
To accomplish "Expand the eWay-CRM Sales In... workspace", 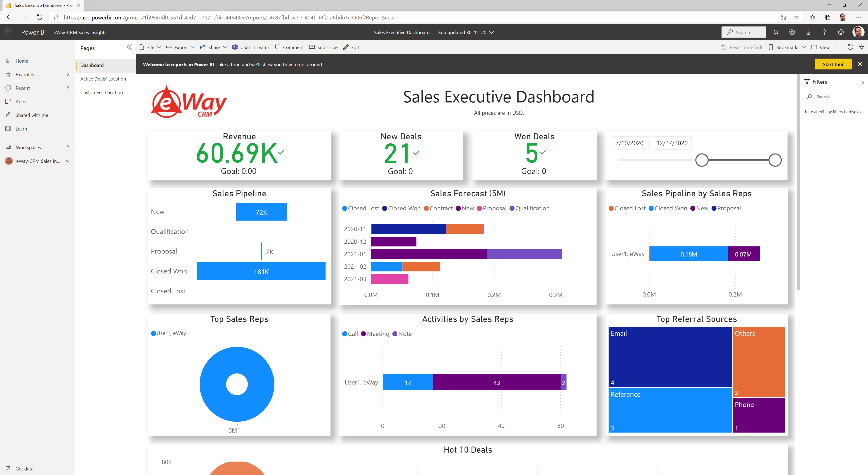I will [68, 161].
